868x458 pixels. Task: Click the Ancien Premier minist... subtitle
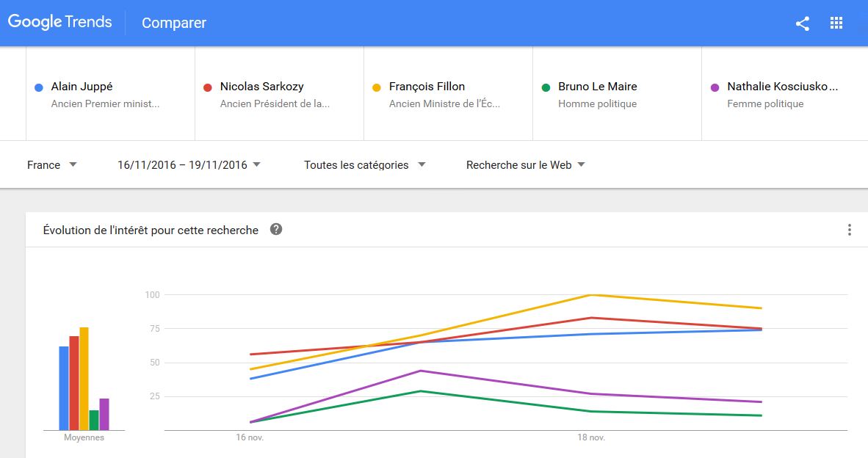(105, 103)
